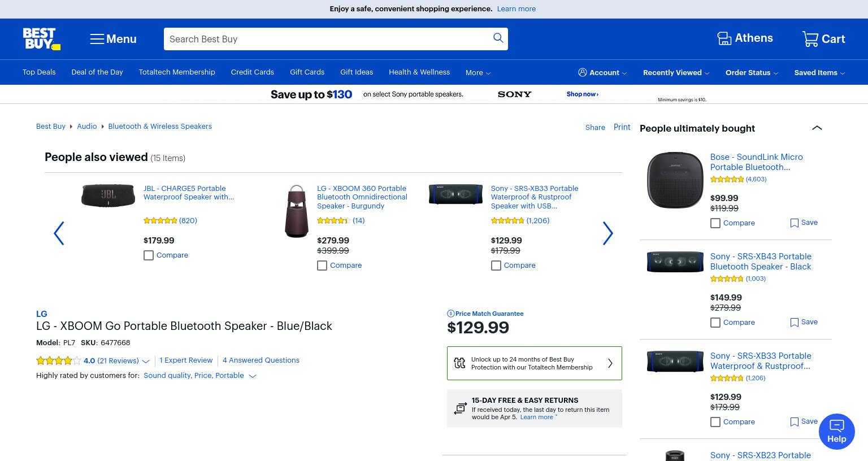868x461 pixels.
Task: Enable Compare for Sony SRS-XB43 speaker
Action: point(715,323)
